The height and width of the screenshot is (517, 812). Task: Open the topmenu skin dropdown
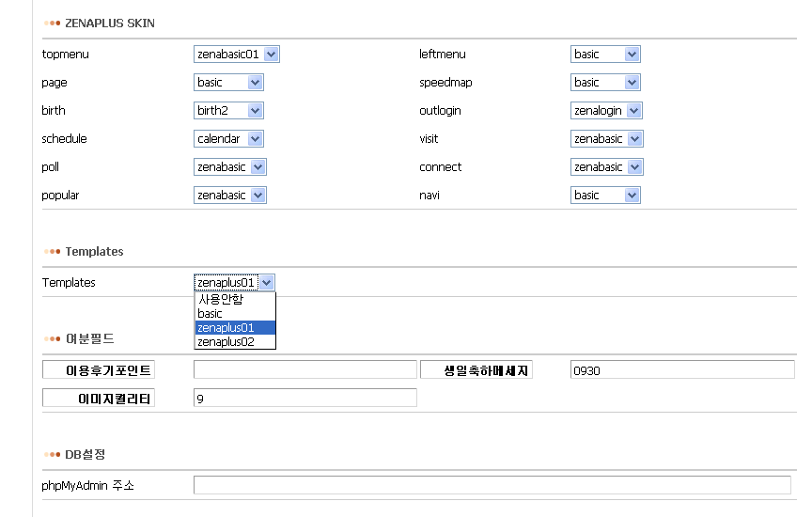point(237,55)
